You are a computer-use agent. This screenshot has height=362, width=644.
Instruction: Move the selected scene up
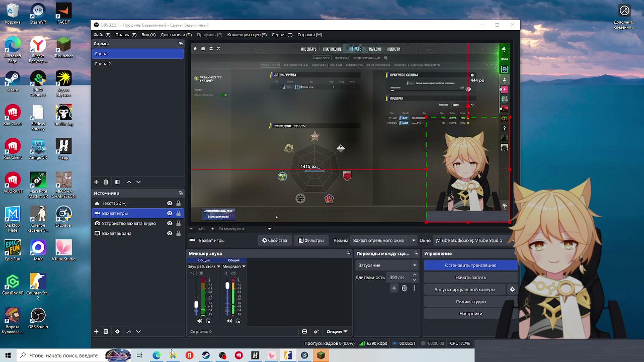coord(129,182)
